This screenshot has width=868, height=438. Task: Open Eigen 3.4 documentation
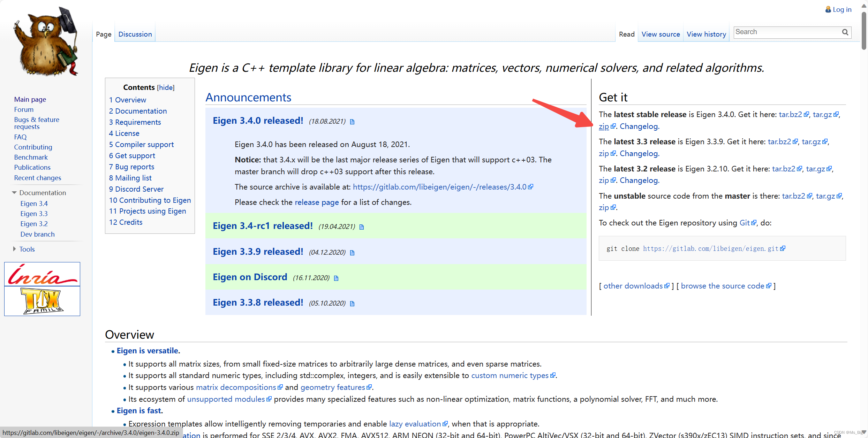[x=34, y=203]
